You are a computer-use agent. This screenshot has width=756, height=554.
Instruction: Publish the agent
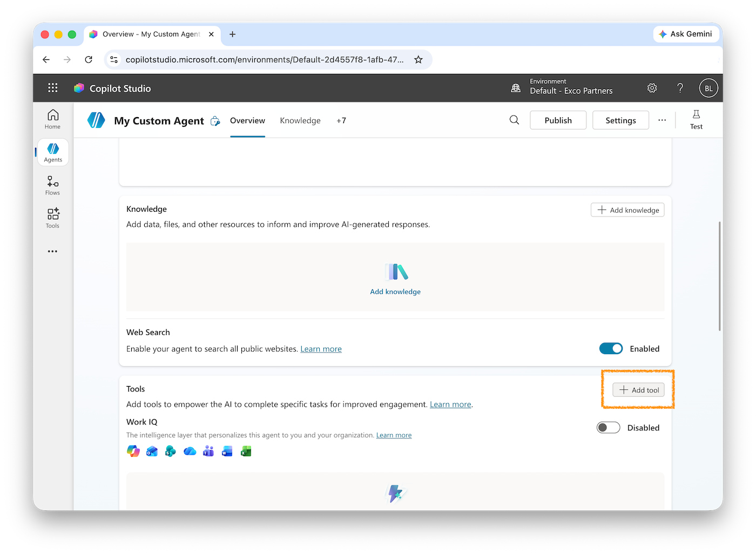558,120
